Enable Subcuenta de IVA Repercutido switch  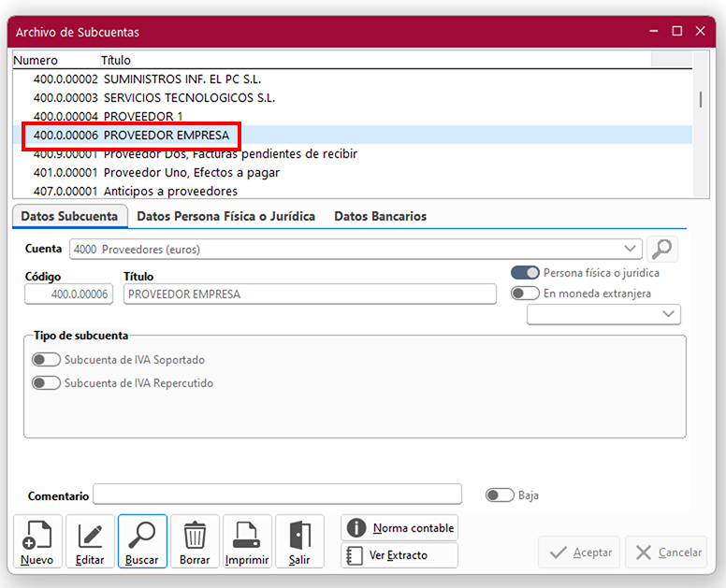[x=46, y=383]
